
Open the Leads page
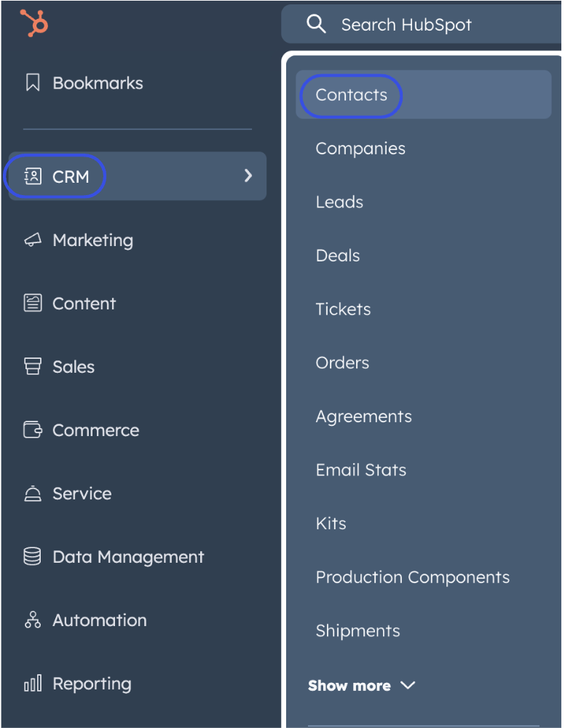tap(339, 202)
